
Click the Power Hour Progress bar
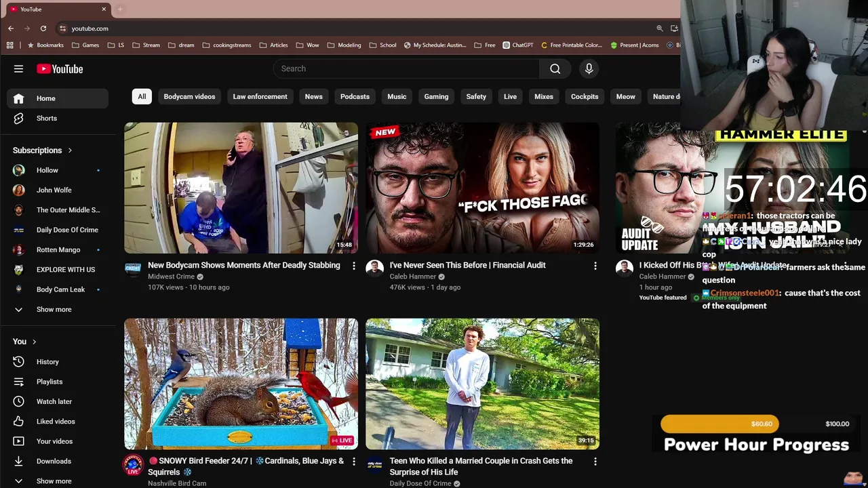tap(757, 424)
